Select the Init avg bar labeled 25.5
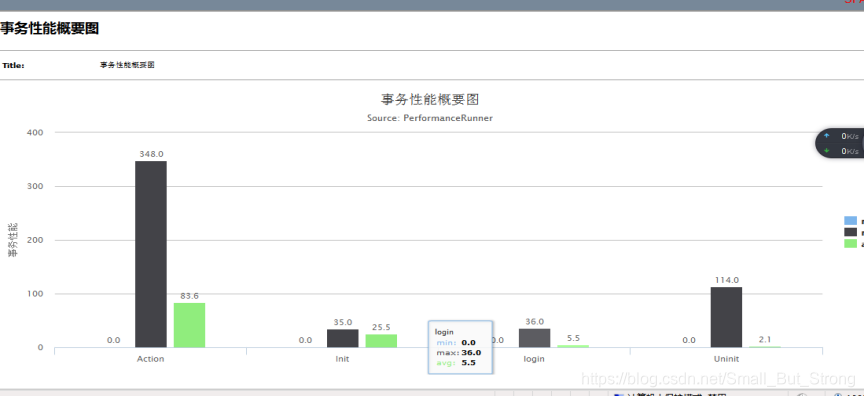 (381, 341)
